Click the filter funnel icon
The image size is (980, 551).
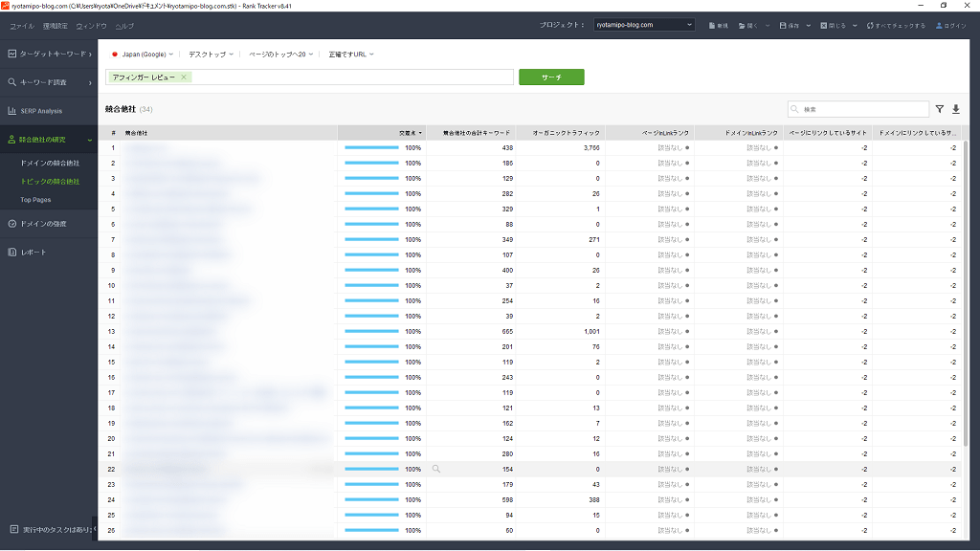pos(940,110)
